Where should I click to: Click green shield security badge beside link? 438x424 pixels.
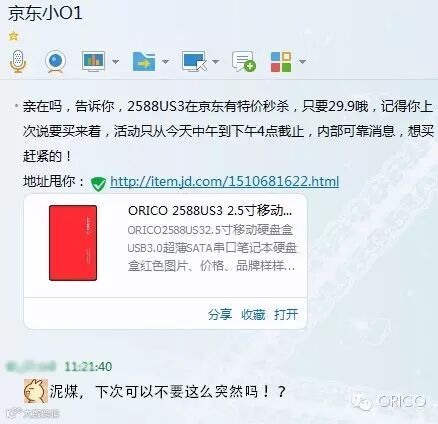point(98,183)
